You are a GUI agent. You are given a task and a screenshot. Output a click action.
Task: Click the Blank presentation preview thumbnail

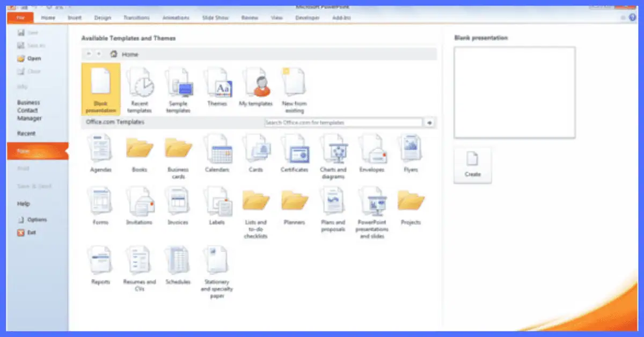point(515,92)
